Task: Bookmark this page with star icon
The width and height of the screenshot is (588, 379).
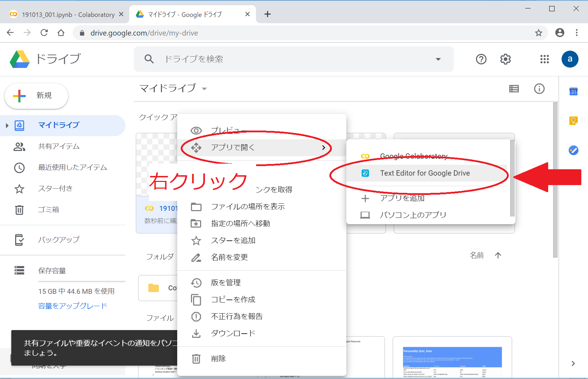Action: tap(538, 33)
